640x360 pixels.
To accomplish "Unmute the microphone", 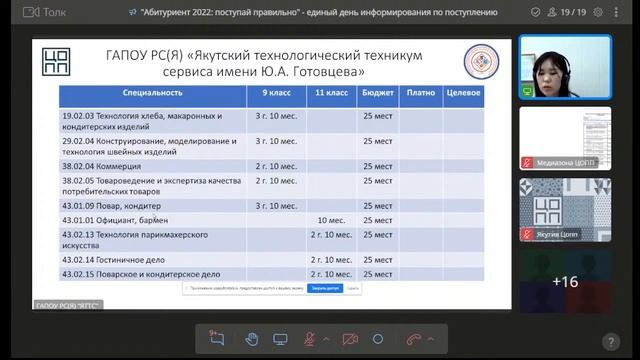I will point(310,339).
